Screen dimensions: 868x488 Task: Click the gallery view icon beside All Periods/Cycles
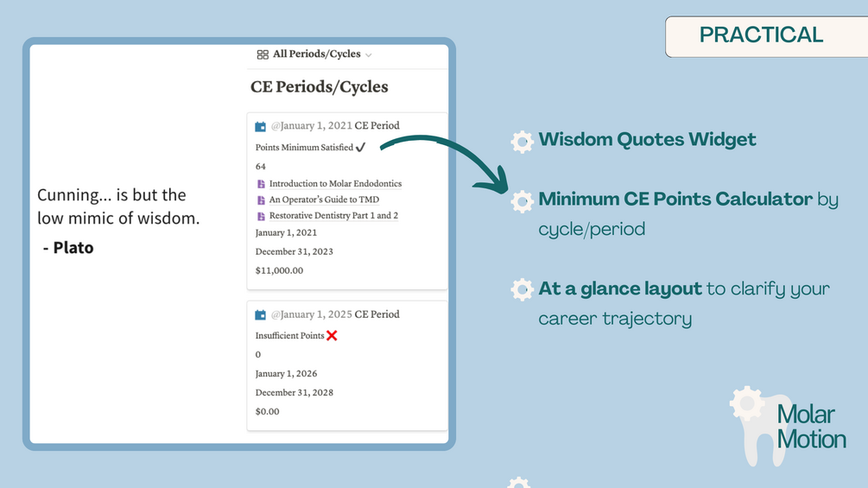[x=263, y=54]
